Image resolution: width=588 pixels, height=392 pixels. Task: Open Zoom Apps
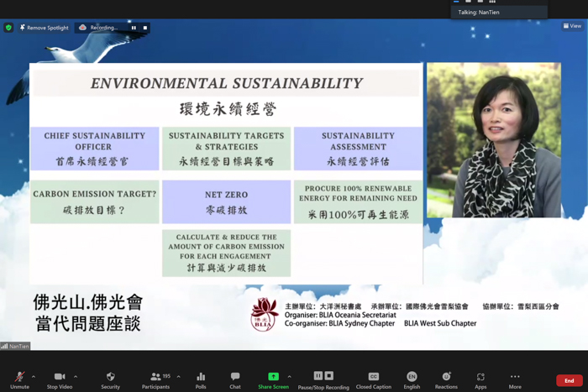(480, 380)
